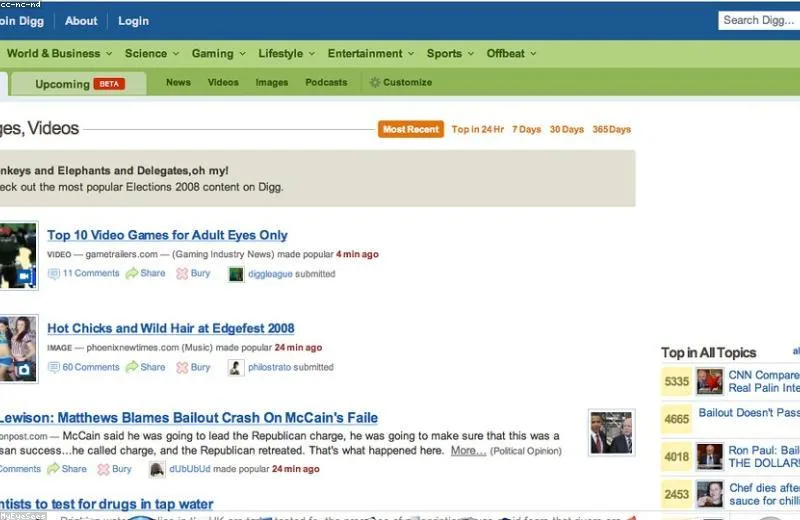Screen dimensions: 800x520
Task: Switch to the Upcoming BETA tab
Action: [x=79, y=84]
